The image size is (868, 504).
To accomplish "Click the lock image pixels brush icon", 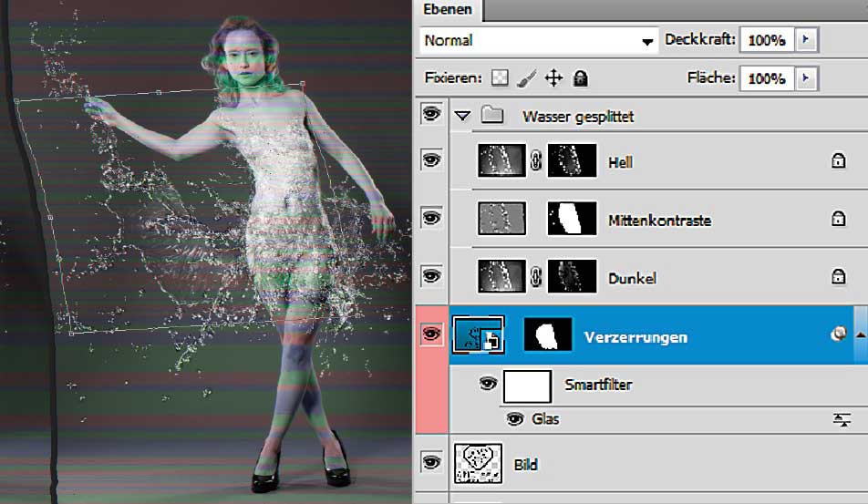I will pyautogui.click(x=526, y=78).
